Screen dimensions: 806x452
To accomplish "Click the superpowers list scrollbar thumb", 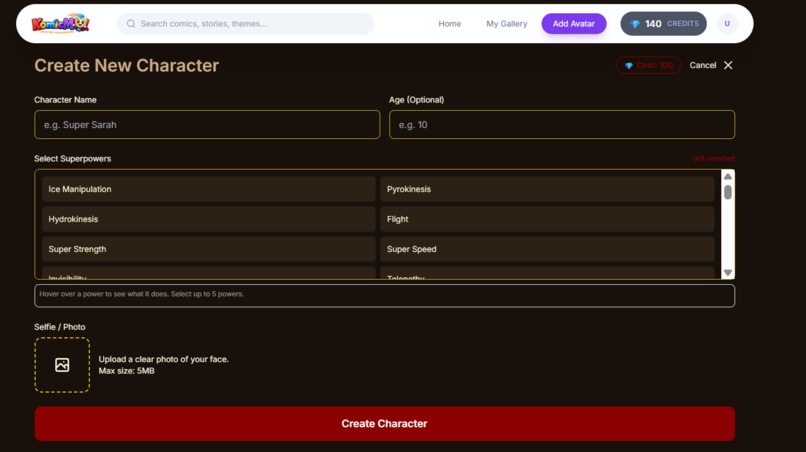I will coord(728,192).
